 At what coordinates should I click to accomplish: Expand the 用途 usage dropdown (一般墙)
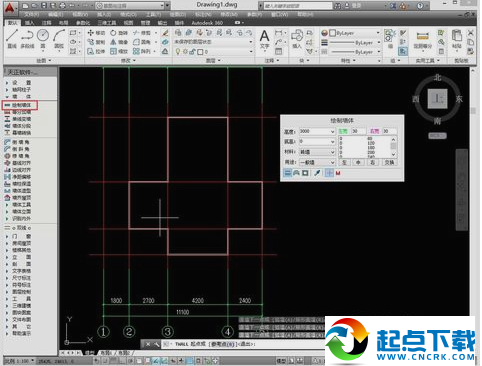tap(317, 162)
